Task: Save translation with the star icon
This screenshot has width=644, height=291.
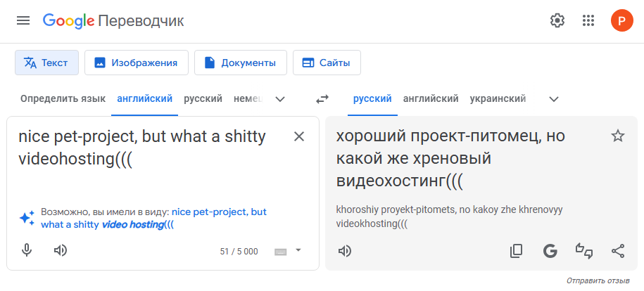Action: [618, 136]
